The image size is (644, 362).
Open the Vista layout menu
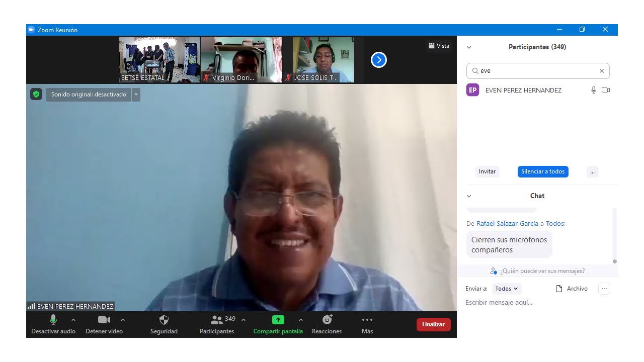(439, 46)
